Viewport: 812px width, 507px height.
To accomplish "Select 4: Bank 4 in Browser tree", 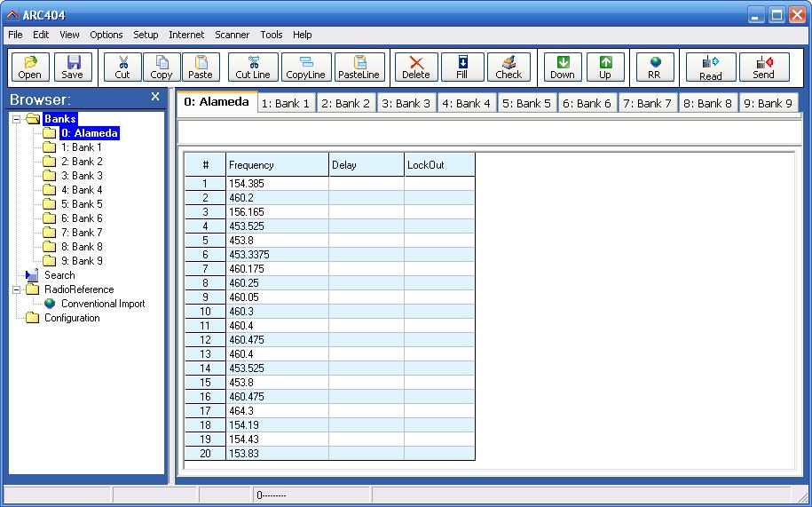I will tap(82, 190).
